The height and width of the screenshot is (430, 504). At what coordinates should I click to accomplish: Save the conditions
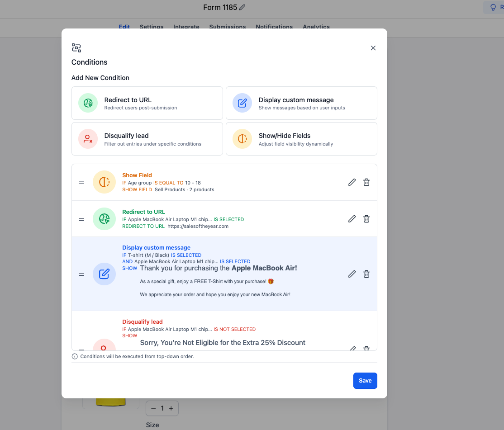click(x=365, y=381)
